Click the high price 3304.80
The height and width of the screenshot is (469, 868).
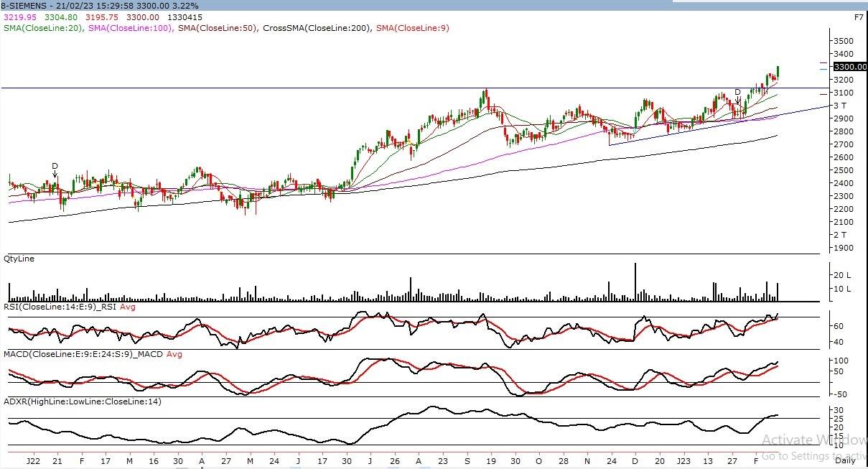point(60,17)
